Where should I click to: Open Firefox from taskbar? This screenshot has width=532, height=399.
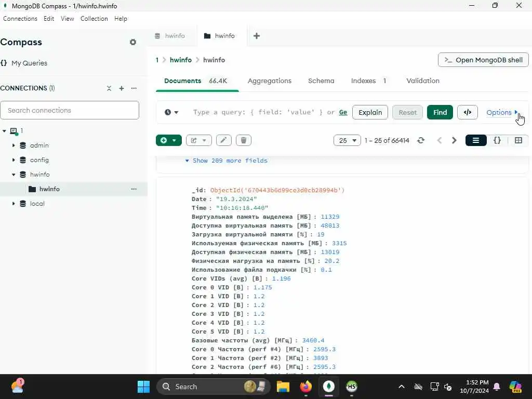(x=306, y=387)
